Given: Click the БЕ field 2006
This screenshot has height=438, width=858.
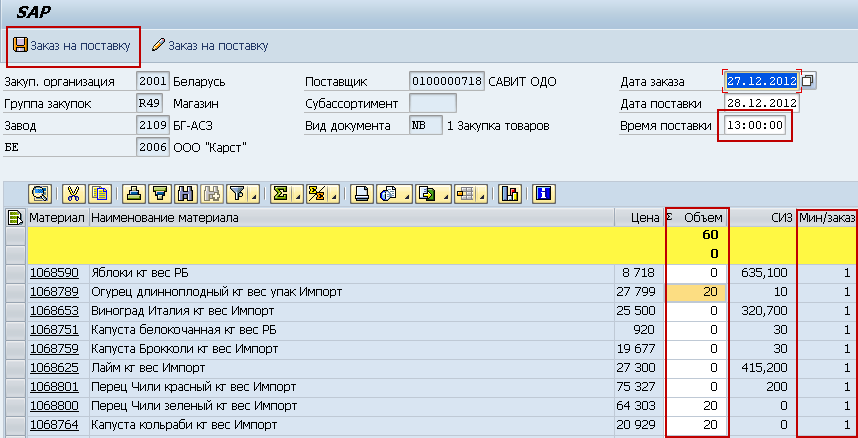Looking at the screenshot, I should pos(153,147).
